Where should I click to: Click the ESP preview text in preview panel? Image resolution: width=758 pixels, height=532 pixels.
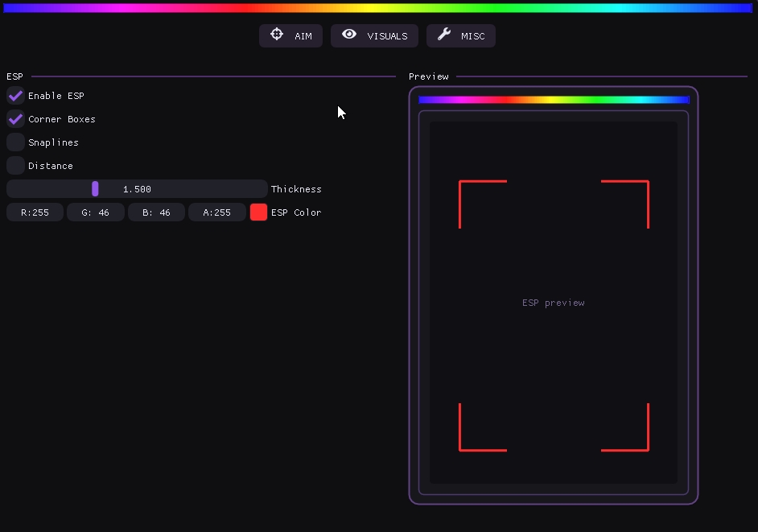click(x=553, y=303)
